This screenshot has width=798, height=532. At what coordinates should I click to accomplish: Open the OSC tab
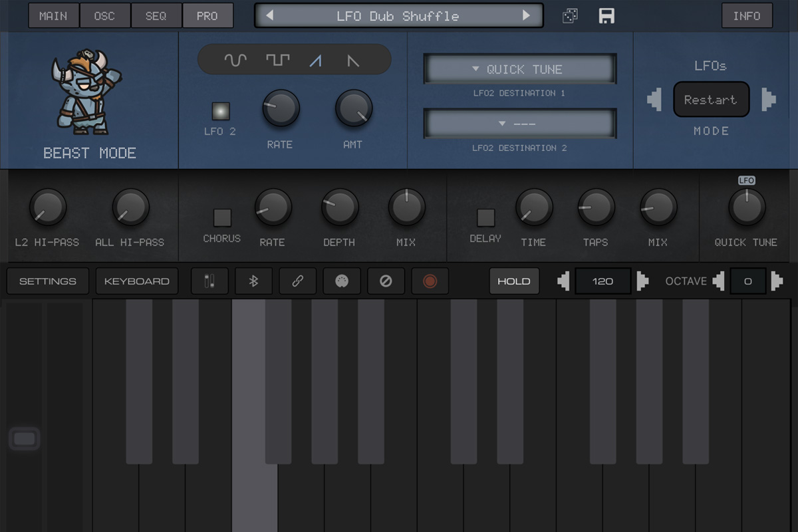point(104,16)
